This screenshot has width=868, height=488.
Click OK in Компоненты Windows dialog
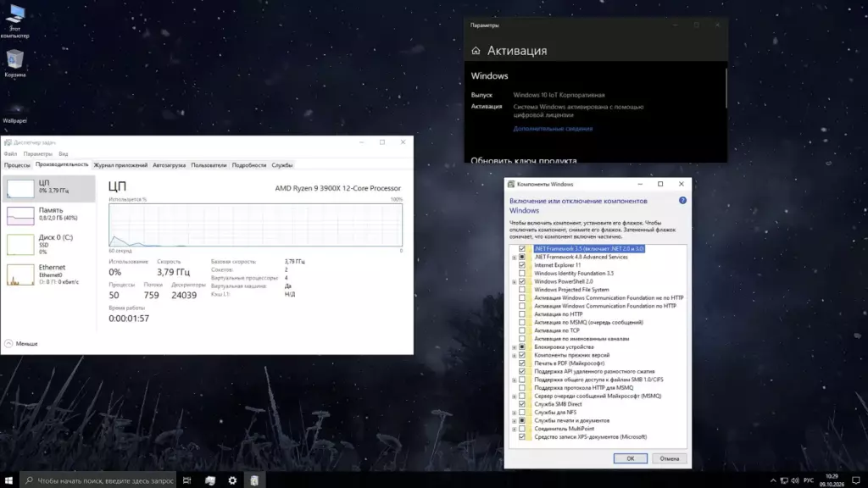point(630,458)
